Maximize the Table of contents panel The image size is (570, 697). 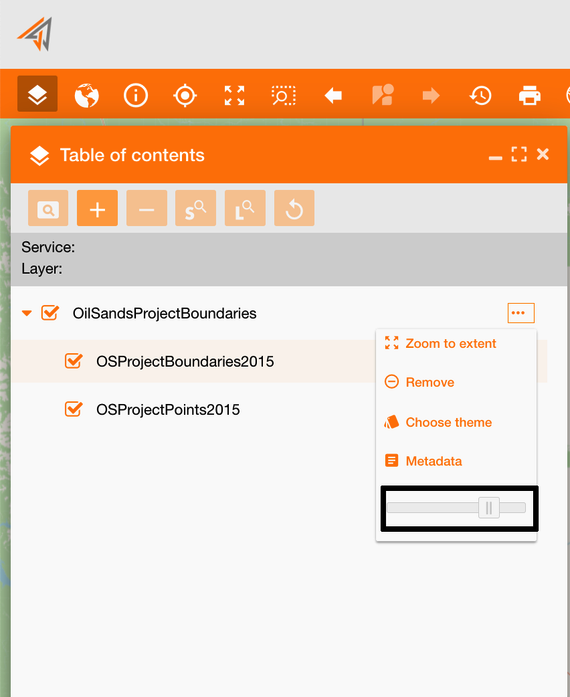tap(519, 154)
